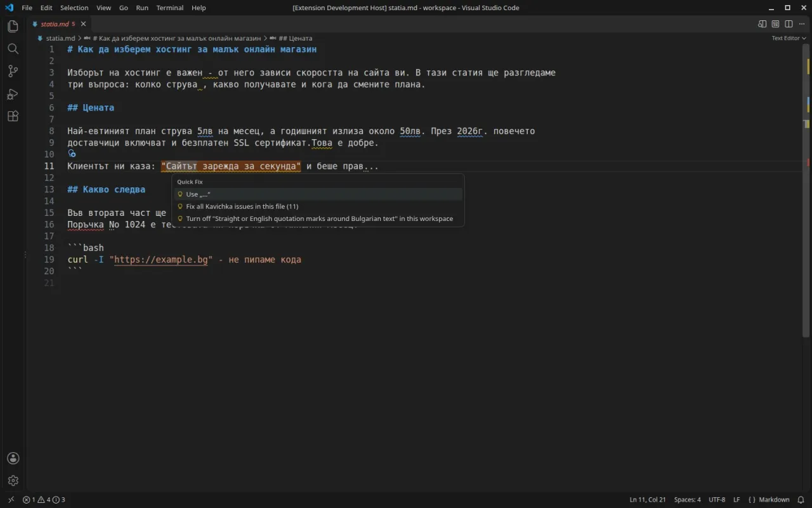Click Ln 11, Col 21 to go to line
The height and width of the screenshot is (508, 812).
coord(648,500)
